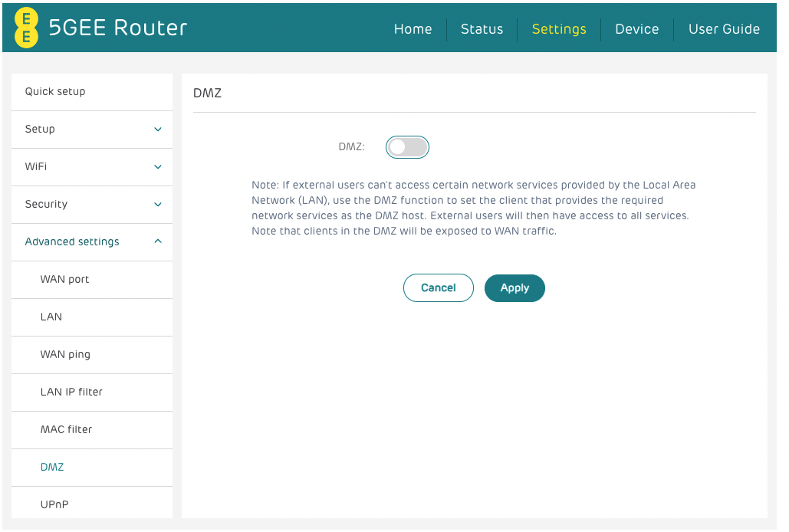This screenshot has height=532, width=789.
Task: Expand the Setup section chevron
Action: coord(158,130)
